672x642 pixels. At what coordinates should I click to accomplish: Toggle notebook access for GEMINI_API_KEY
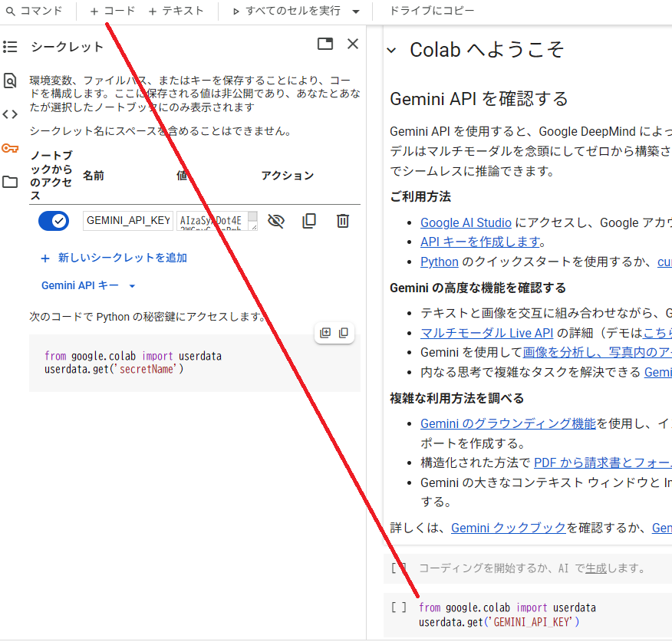tap(54, 221)
